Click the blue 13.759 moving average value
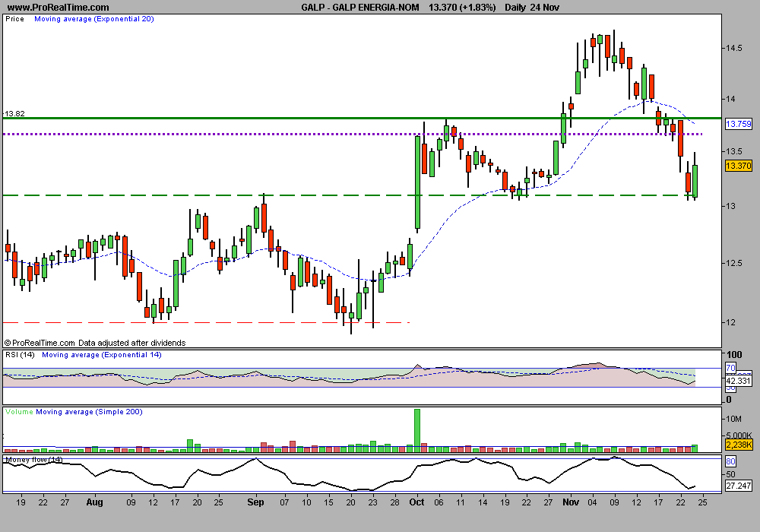Image resolution: width=760 pixels, height=532 pixels. (738, 124)
